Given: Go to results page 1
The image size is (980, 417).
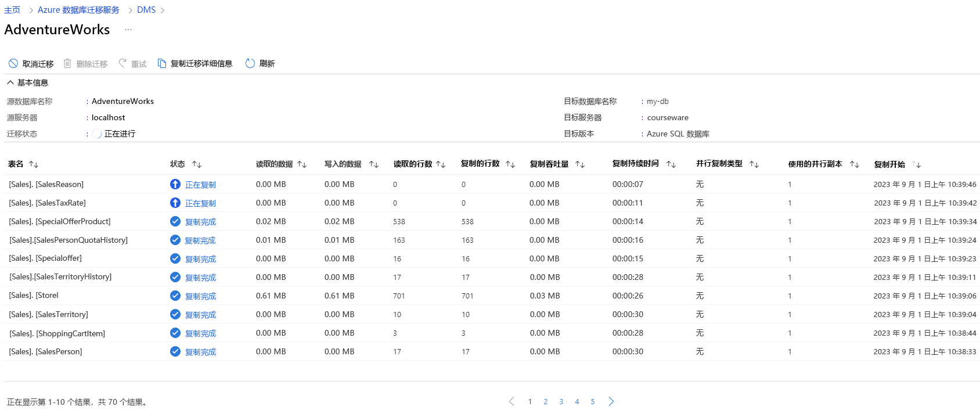Looking at the screenshot, I should tap(530, 401).
